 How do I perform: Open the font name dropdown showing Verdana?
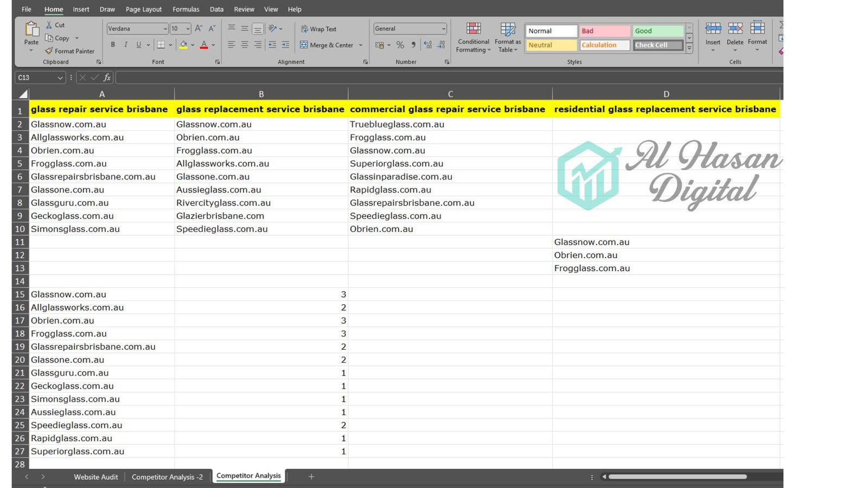click(165, 29)
